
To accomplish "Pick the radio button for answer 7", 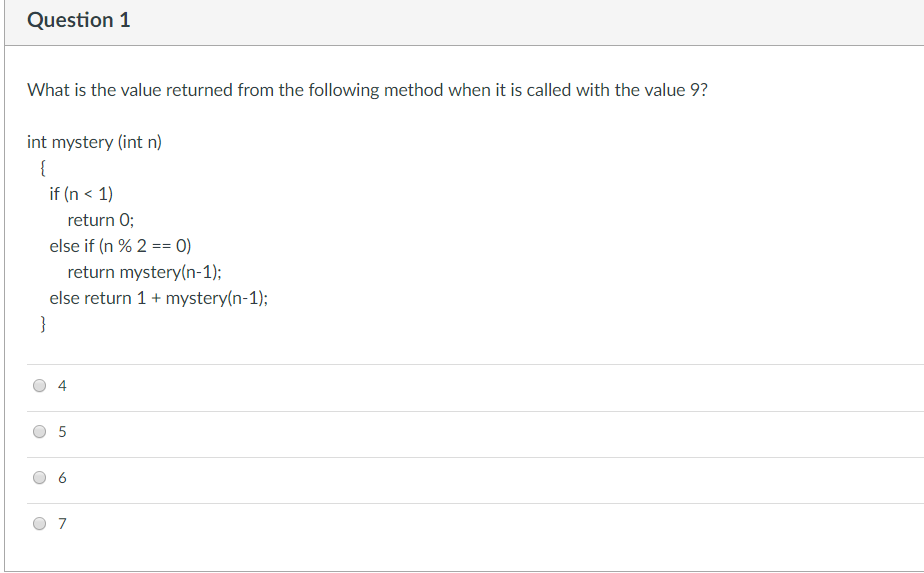I will 40,523.
